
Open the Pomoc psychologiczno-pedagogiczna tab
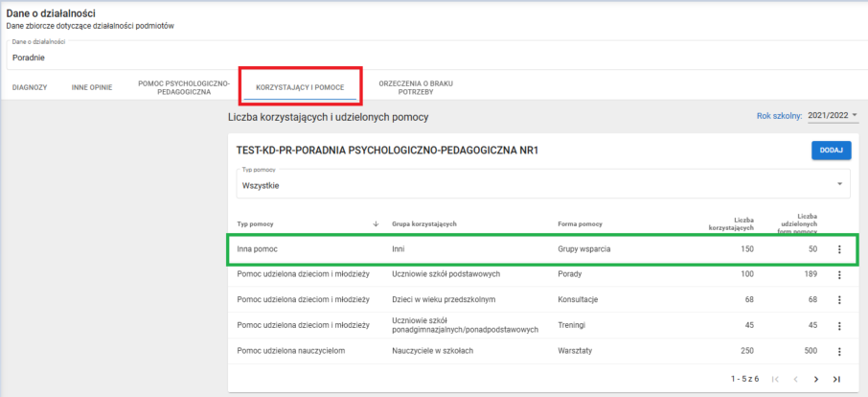tap(183, 87)
